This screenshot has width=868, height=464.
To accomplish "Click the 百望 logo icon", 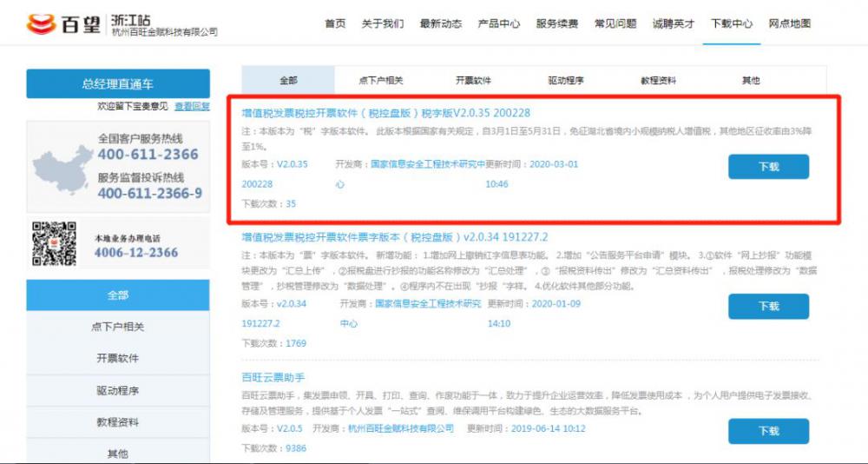I will coord(40,24).
